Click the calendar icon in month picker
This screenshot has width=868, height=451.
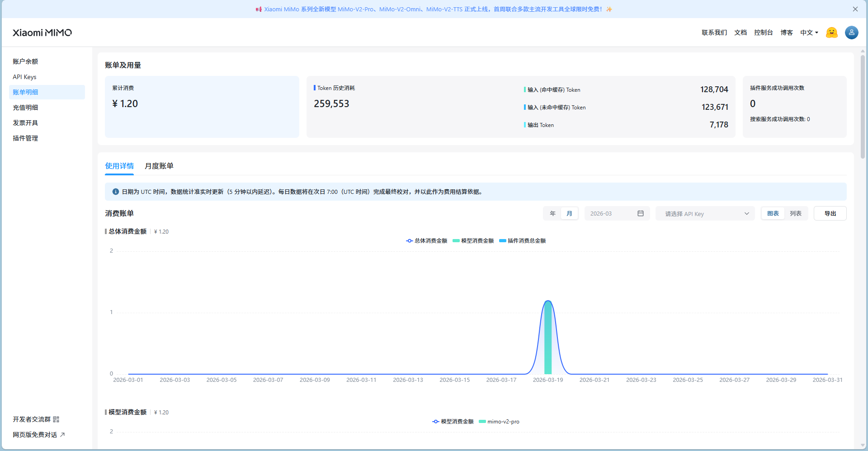[640, 213]
